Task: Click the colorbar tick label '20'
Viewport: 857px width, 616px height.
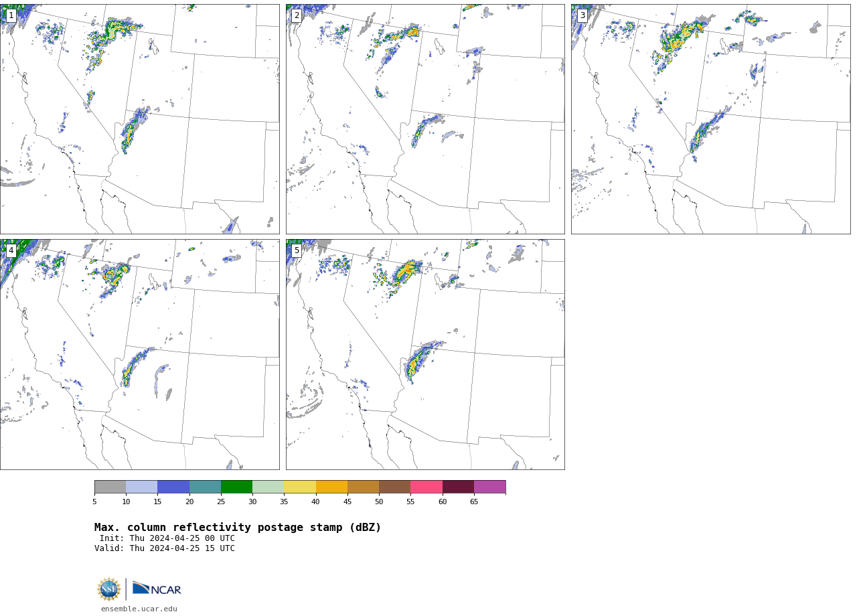Action: pos(189,502)
